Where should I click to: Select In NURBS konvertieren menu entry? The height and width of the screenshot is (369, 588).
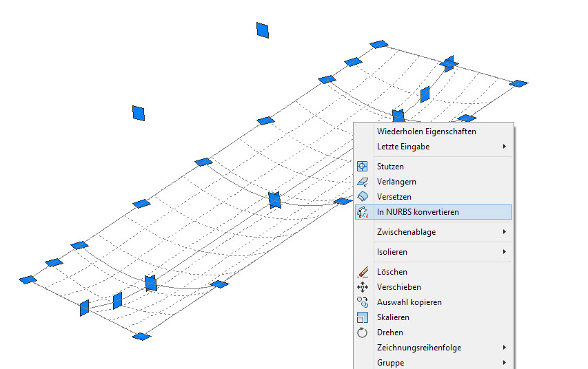click(434, 212)
